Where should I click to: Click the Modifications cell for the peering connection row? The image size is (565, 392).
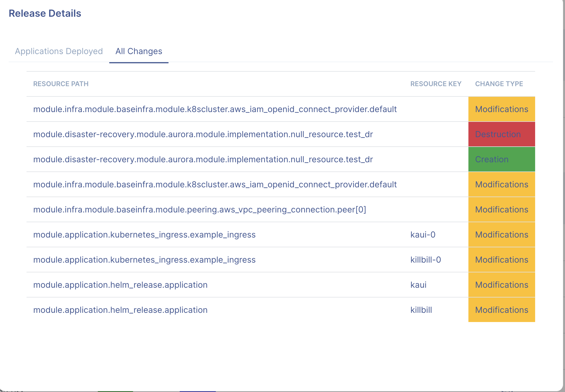pyautogui.click(x=501, y=210)
